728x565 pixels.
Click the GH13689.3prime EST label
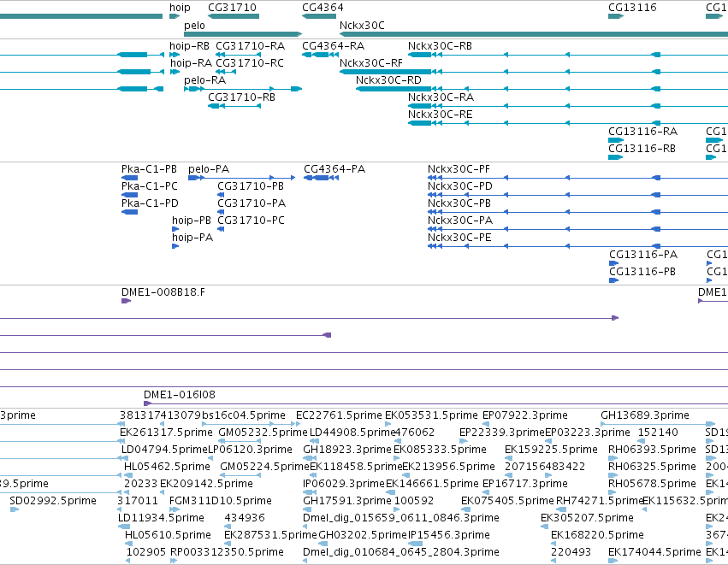(645, 415)
